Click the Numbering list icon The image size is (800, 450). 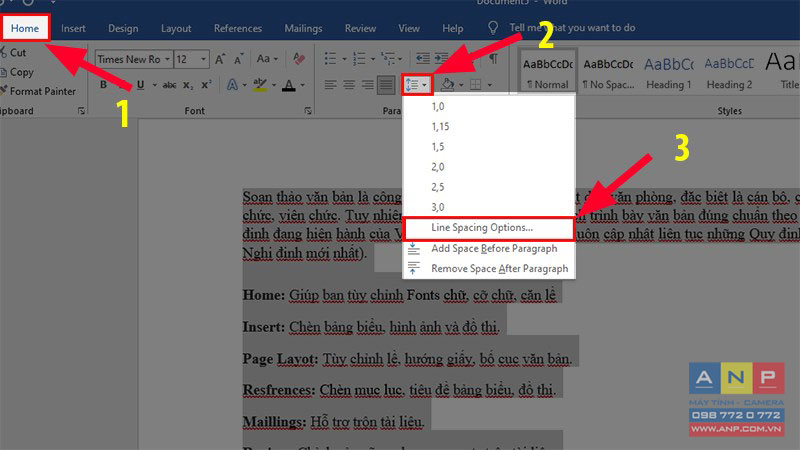pos(359,59)
